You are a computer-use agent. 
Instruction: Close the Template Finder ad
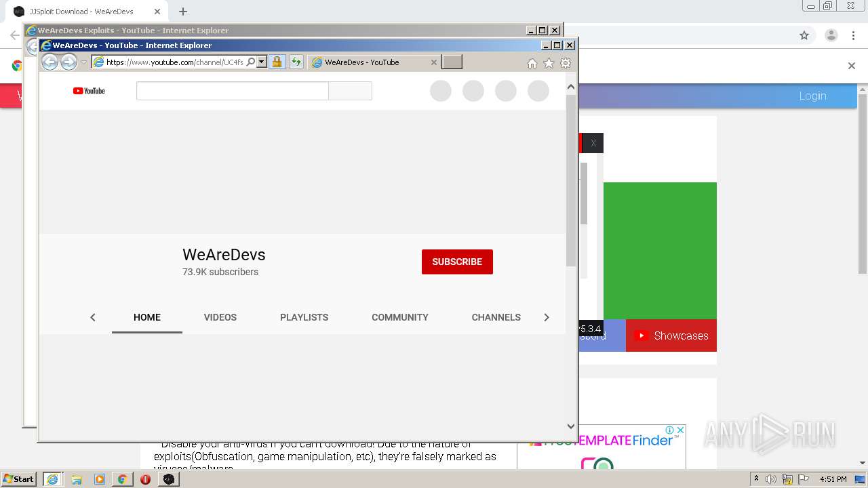[679, 430]
